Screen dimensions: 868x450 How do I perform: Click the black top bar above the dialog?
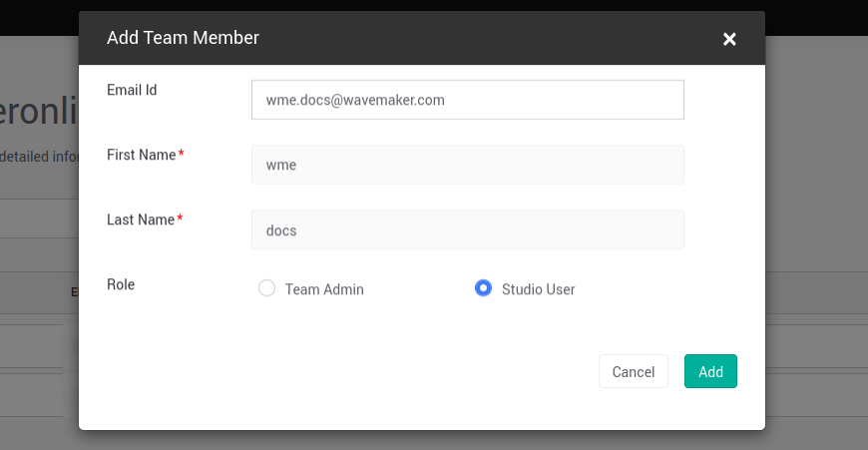[x=40, y=16]
